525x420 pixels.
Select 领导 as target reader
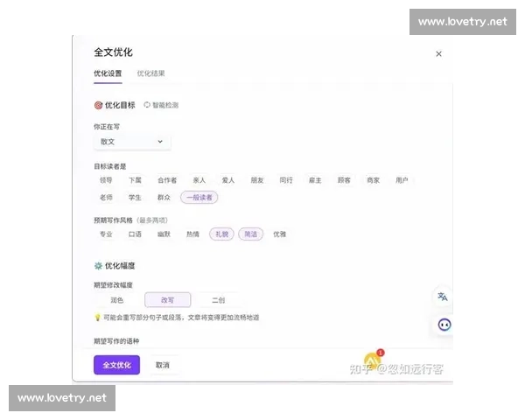point(106,180)
